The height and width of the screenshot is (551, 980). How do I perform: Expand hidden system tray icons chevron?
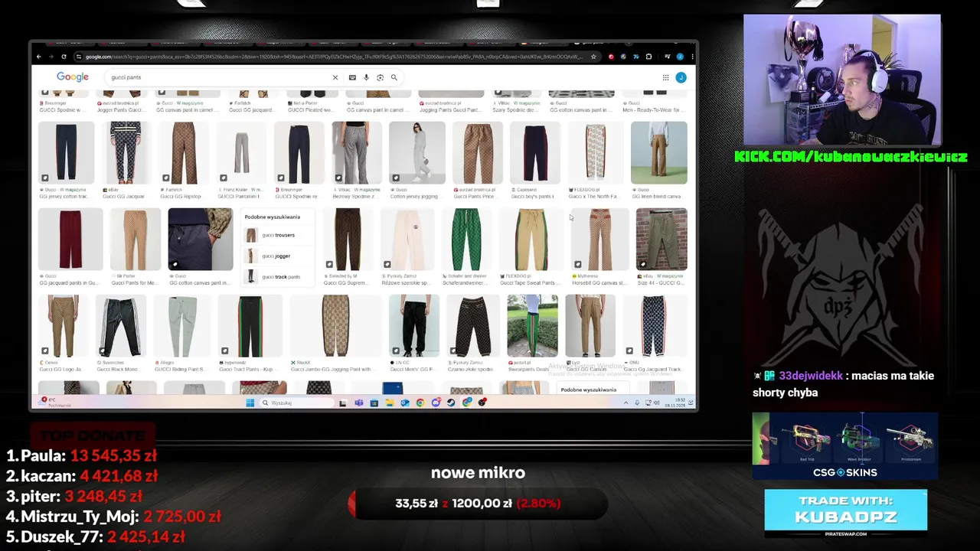pos(626,403)
